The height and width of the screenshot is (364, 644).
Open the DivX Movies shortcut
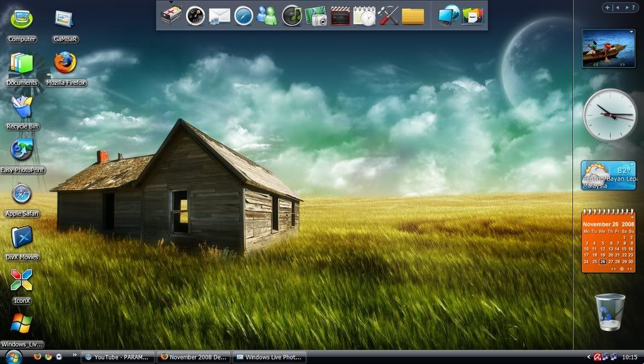coord(22,238)
